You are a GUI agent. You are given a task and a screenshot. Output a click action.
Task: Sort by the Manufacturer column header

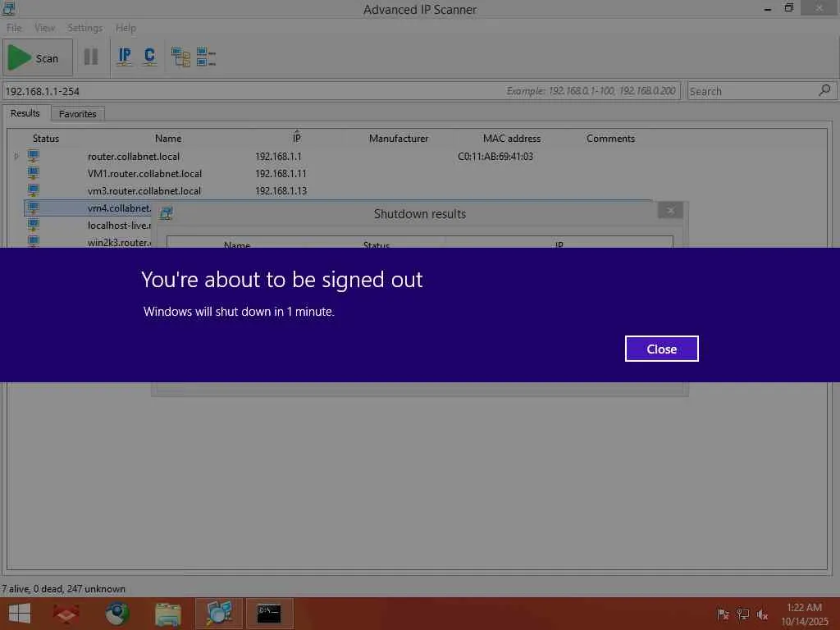click(x=399, y=138)
